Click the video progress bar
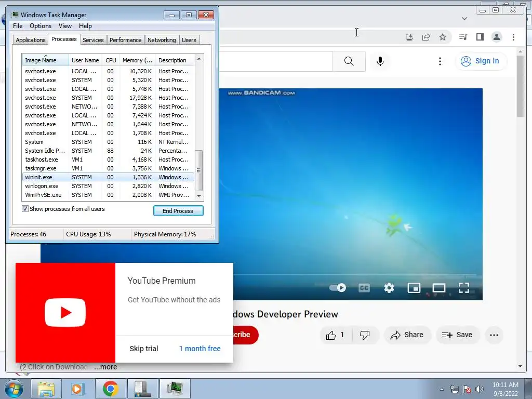This screenshot has height=399, width=532. tap(354, 274)
